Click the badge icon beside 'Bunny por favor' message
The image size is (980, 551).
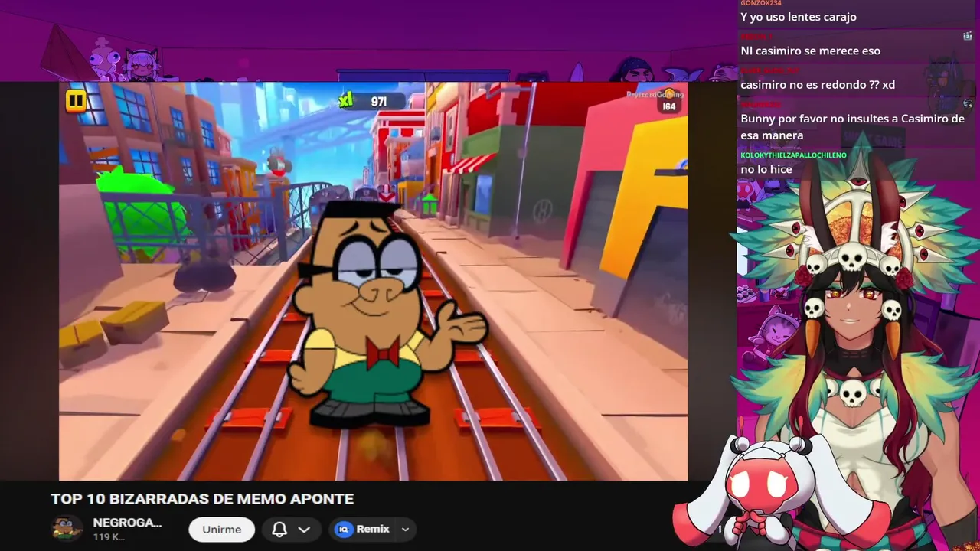(968, 103)
